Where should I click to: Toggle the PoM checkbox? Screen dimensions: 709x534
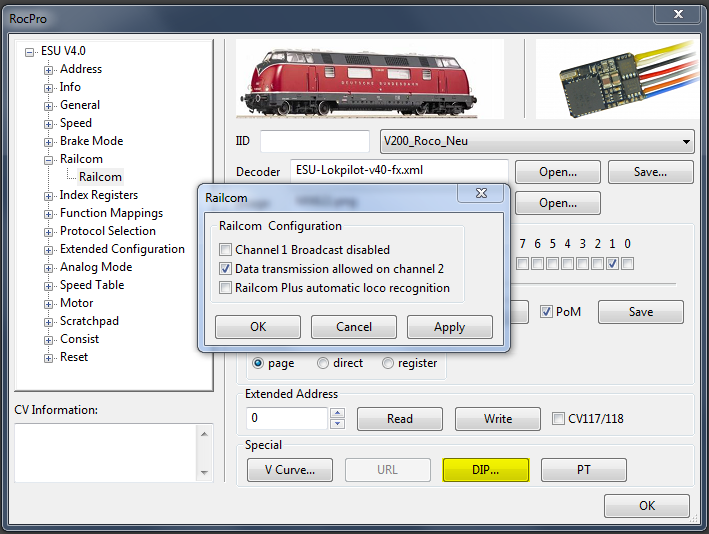546,312
